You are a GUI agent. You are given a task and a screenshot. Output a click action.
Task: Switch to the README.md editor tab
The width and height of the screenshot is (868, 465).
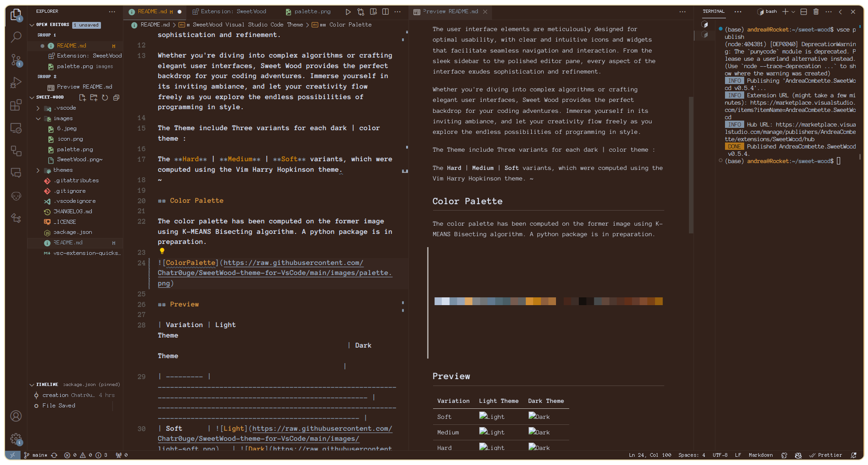click(154, 12)
